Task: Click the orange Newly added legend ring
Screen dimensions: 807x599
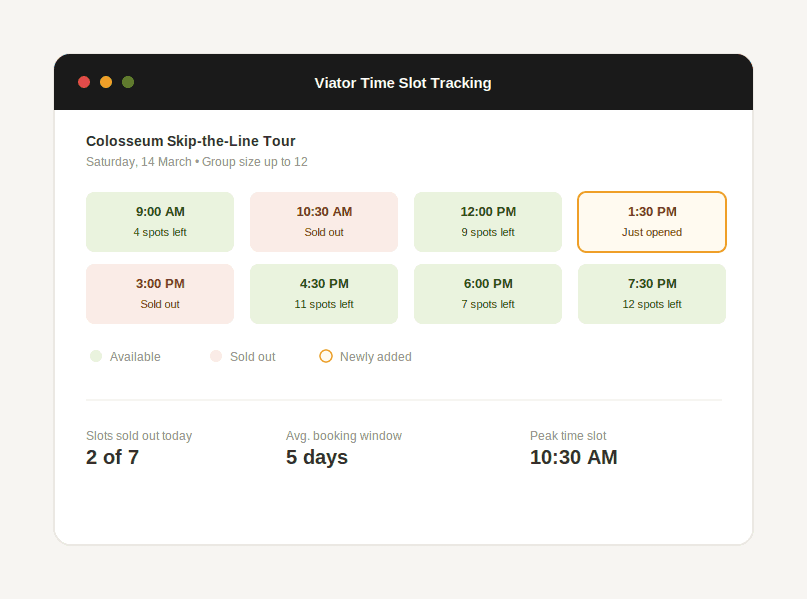Action: (326, 356)
